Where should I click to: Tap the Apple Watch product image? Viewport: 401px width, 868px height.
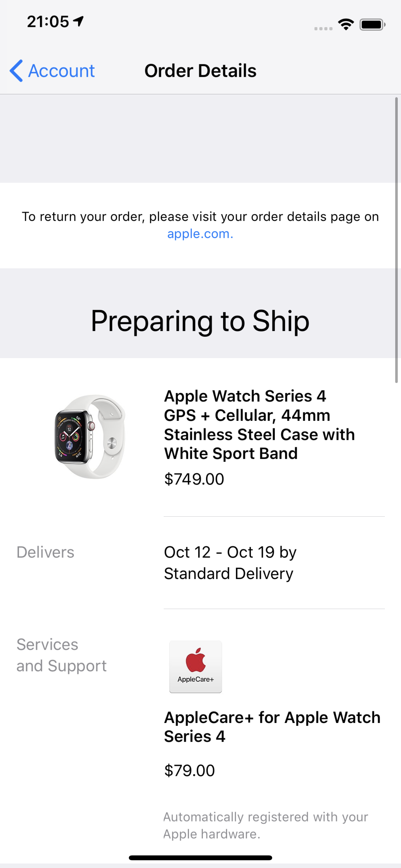pyautogui.click(x=90, y=437)
